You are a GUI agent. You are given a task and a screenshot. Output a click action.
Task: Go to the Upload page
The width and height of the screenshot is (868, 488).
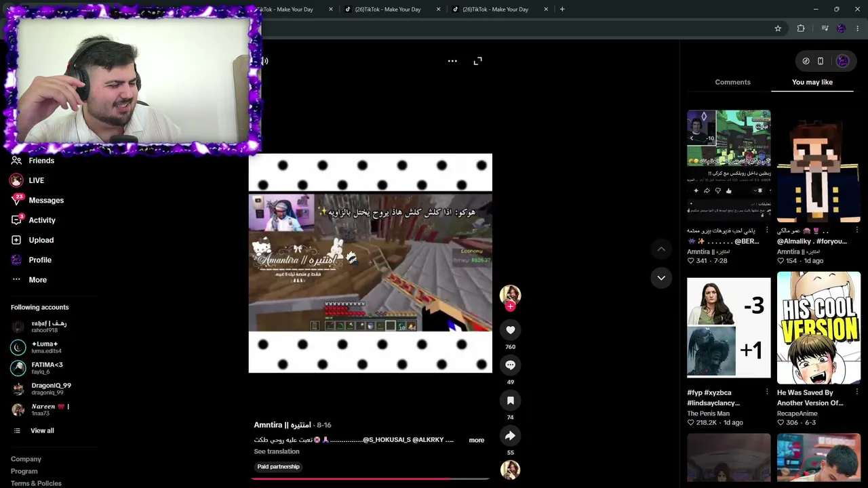click(x=32, y=240)
